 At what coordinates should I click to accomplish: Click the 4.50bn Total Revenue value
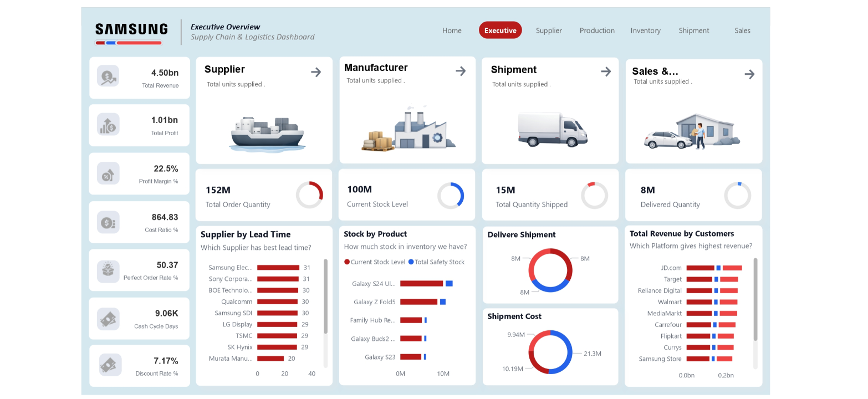coord(165,73)
